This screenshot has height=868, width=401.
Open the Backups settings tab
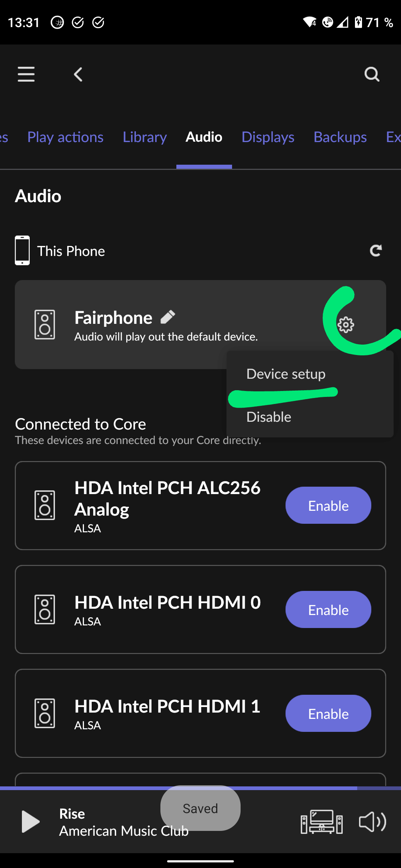340,137
